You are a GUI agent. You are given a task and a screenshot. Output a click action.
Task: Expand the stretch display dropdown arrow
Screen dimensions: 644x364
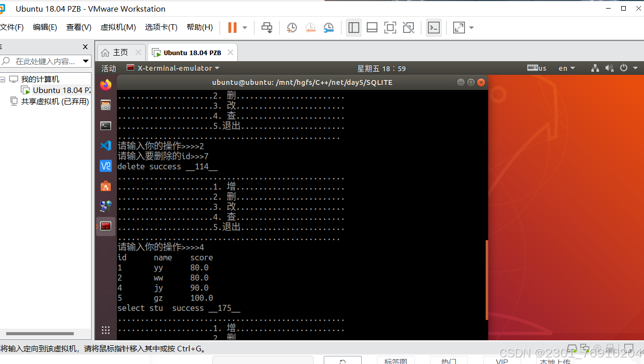471,28
